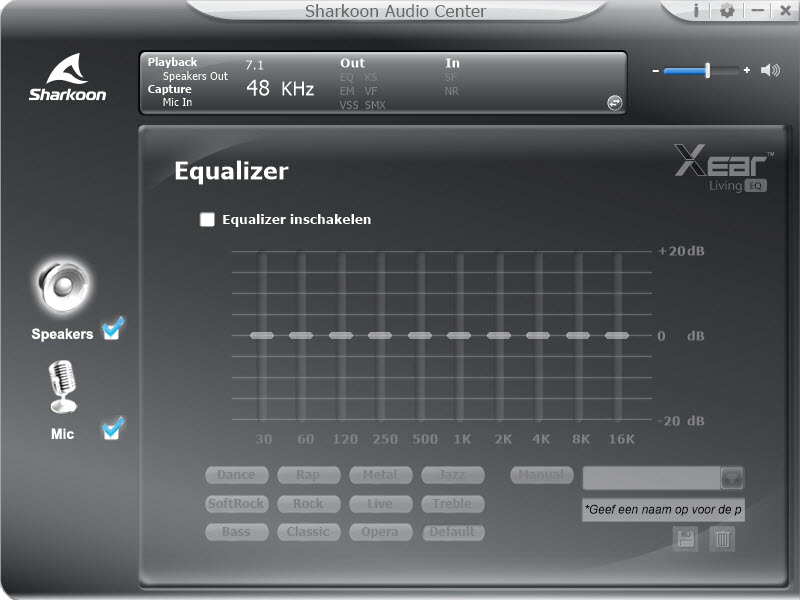Click the 1K frequency band slider handle
The width and height of the screenshot is (800, 600).
pos(459,336)
